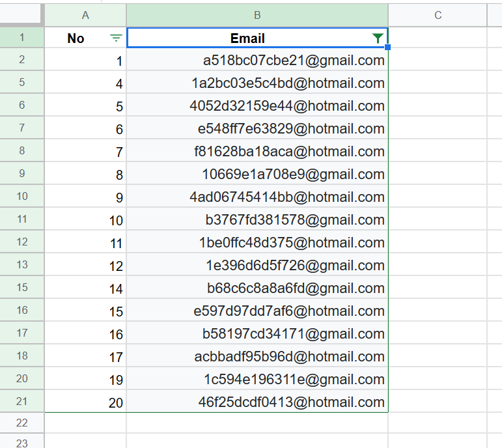
Task: Select row header 21
Action: point(21,401)
